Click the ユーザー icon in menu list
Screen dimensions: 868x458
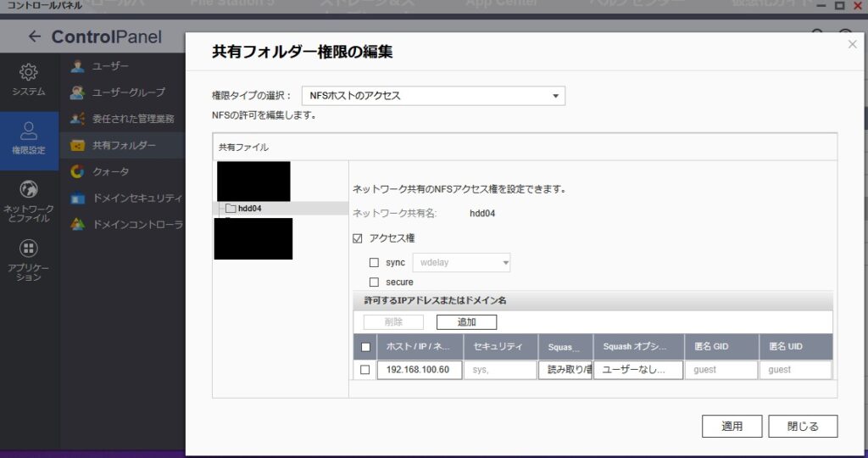click(x=77, y=65)
